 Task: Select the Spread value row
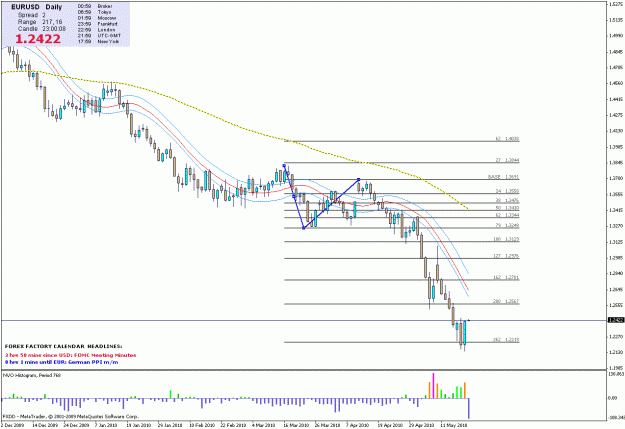pyautogui.click(x=31, y=15)
